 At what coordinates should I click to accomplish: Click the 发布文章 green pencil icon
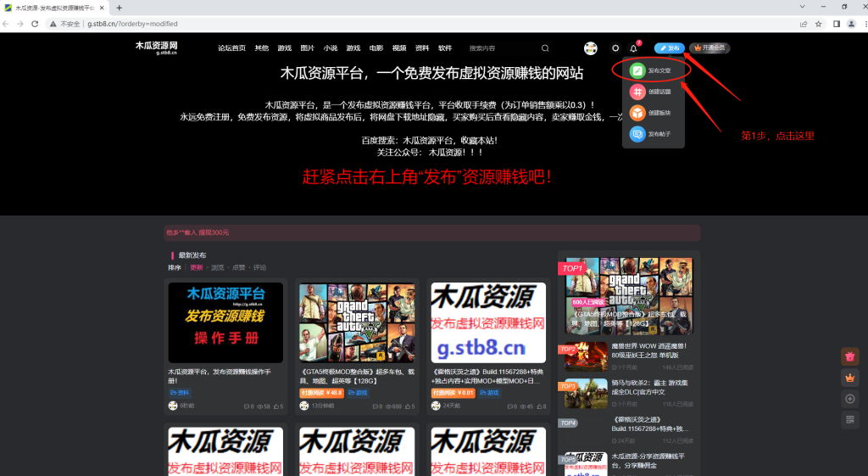[x=637, y=70]
